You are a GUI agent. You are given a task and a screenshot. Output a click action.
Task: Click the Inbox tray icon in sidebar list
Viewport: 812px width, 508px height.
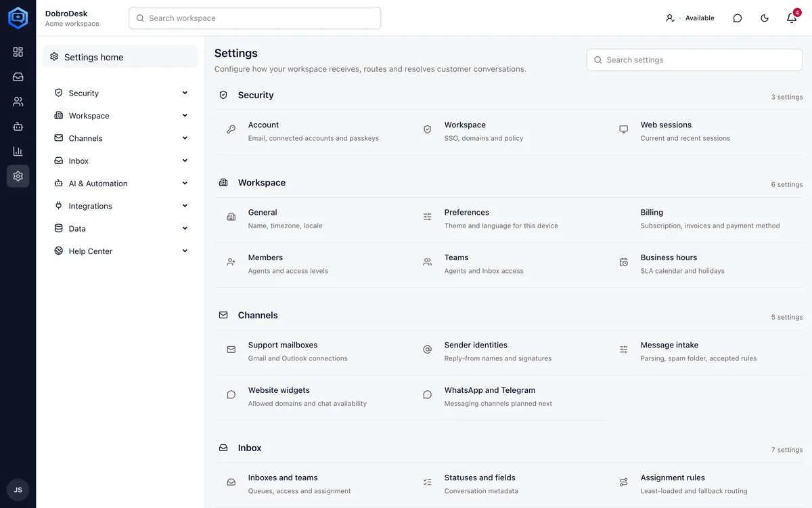point(59,161)
